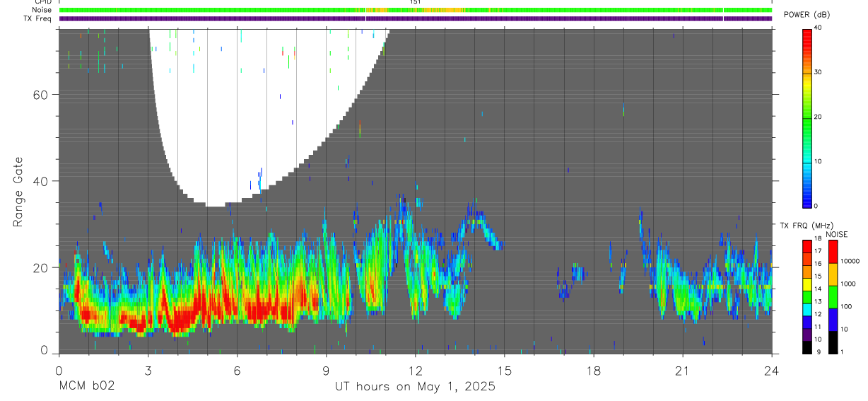This screenshot has width=868, height=401.
Task: Click the purple TX Freq strip
Action: (416, 18)
